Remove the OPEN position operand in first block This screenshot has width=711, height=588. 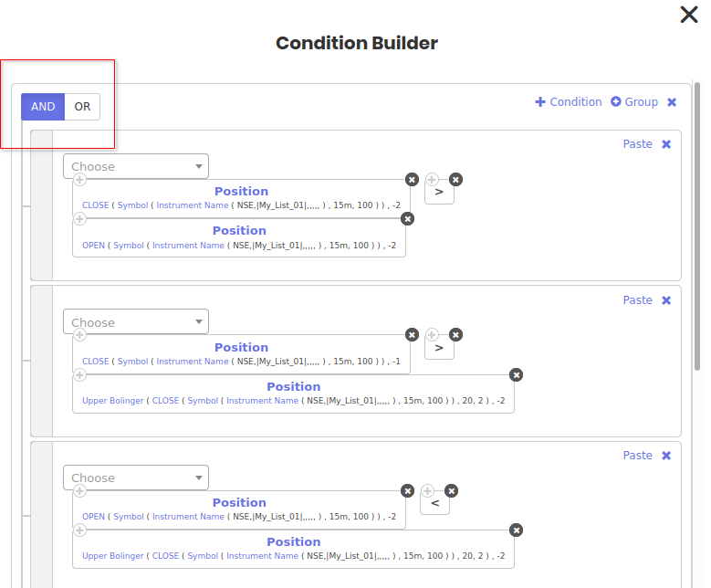click(408, 219)
